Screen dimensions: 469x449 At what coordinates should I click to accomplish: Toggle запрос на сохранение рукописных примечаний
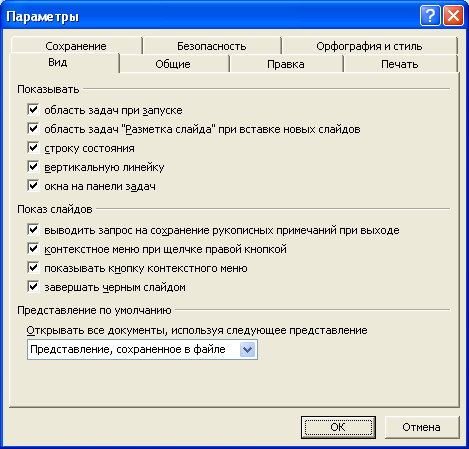[33, 229]
